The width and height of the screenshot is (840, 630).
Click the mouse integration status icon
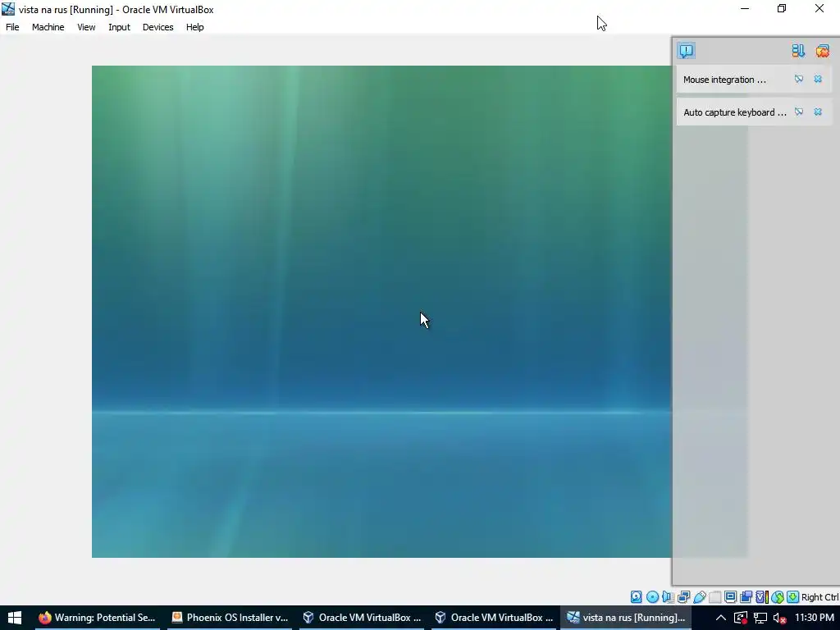778,597
